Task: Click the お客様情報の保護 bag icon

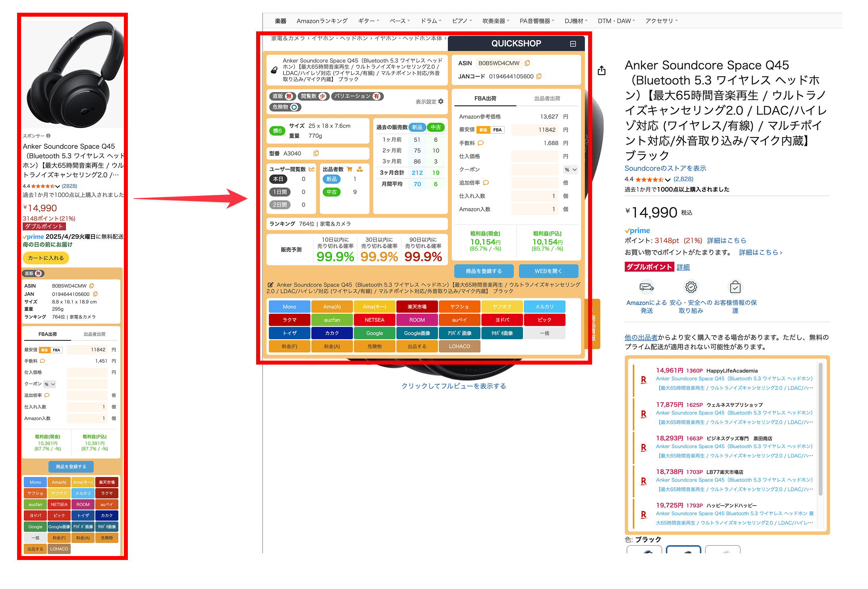Action: pos(735,287)
